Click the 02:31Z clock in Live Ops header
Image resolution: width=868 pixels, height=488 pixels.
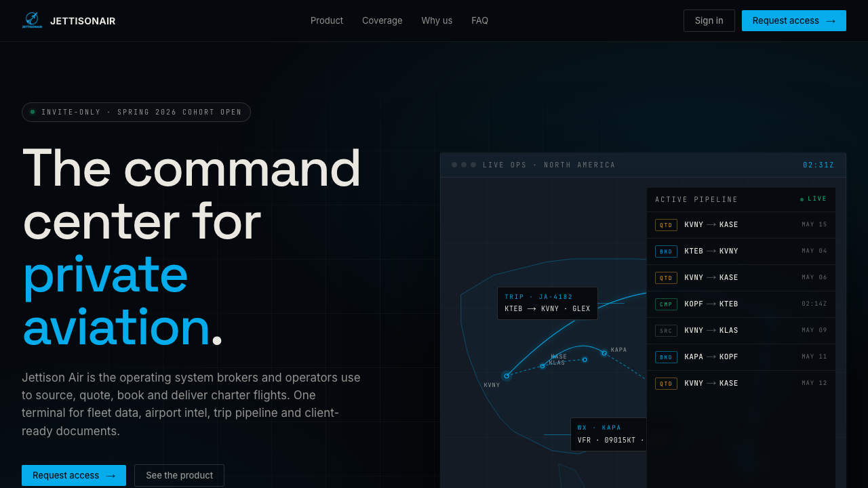coord(818,165)
